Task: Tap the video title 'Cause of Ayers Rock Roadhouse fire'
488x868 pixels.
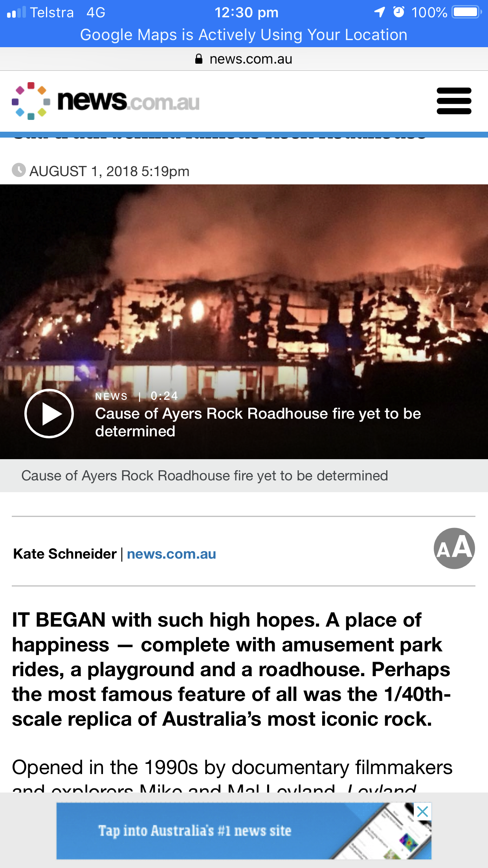Action: tap(258, 422)
